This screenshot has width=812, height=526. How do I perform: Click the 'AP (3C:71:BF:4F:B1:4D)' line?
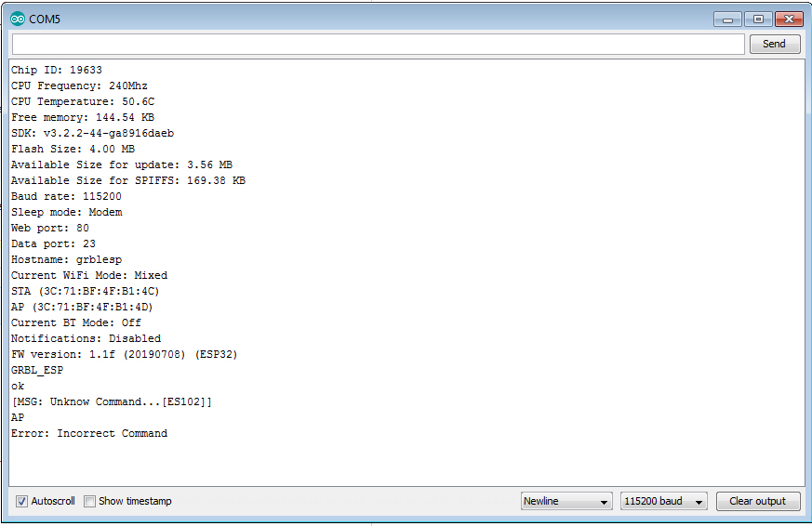(82, 308)
